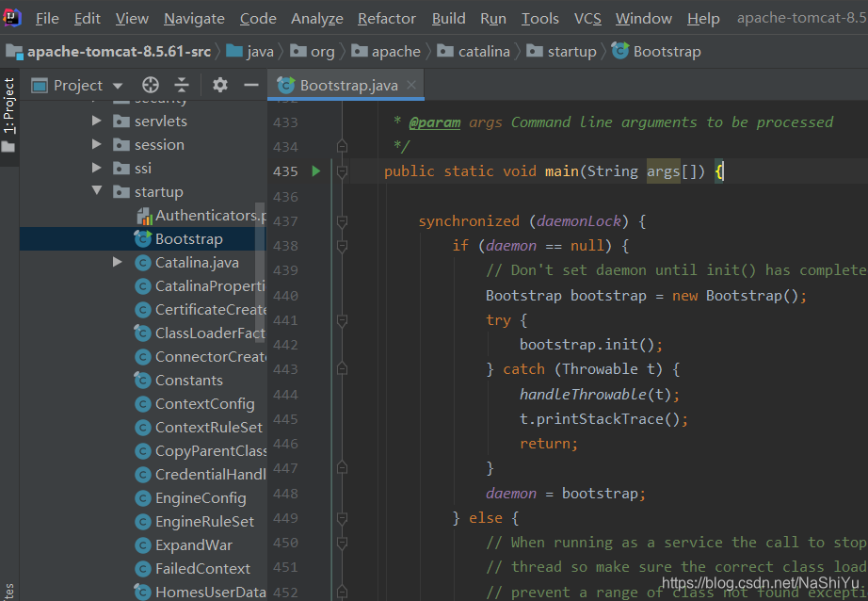Image resolution: width=868 pixels, height=601 pixels.
Task: Fold else block at line 449
Action: tap(342, 518)
